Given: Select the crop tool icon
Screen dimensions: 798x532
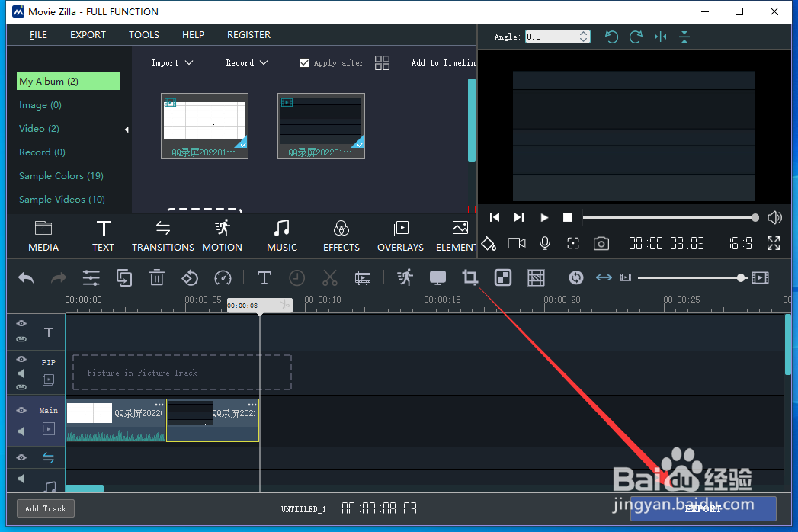Looking at the screenshot, I should click(470, 278).
